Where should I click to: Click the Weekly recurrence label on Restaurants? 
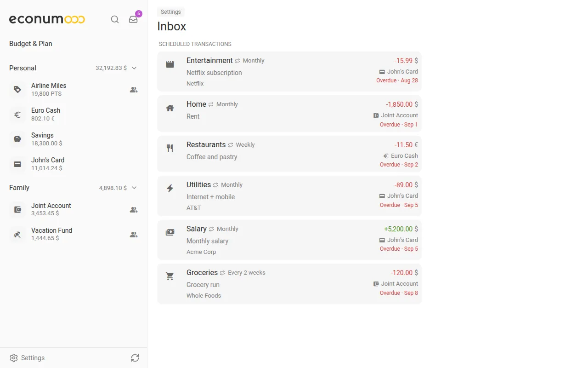(245, 145)
